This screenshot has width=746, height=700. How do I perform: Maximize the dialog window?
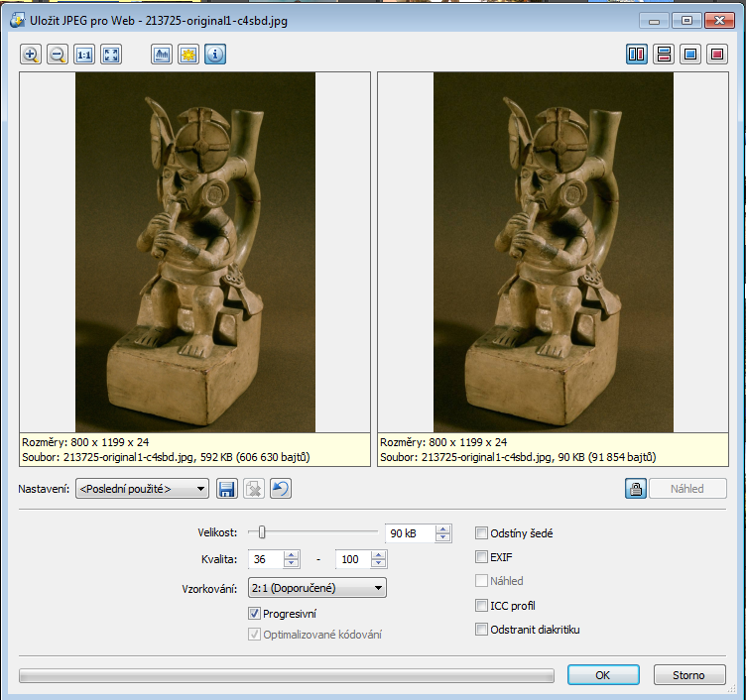pos(686,21)
